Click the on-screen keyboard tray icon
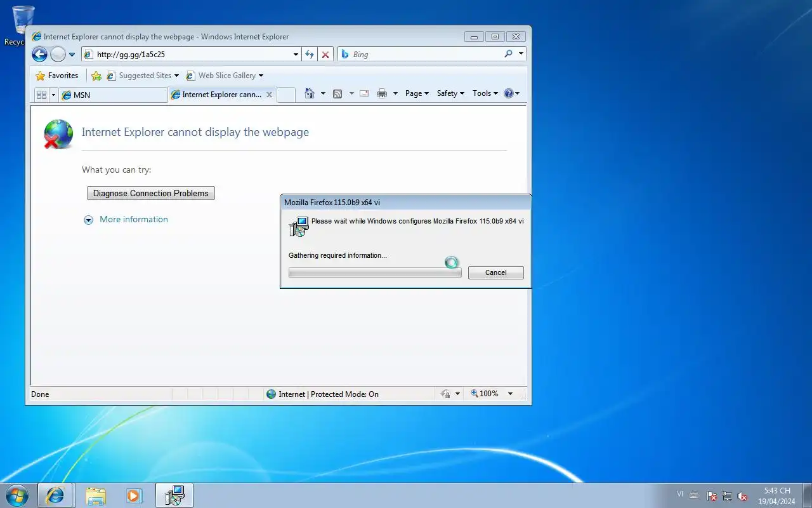Image resolution: width=812 pixels, height=508 pixels. tap(695, 496)
